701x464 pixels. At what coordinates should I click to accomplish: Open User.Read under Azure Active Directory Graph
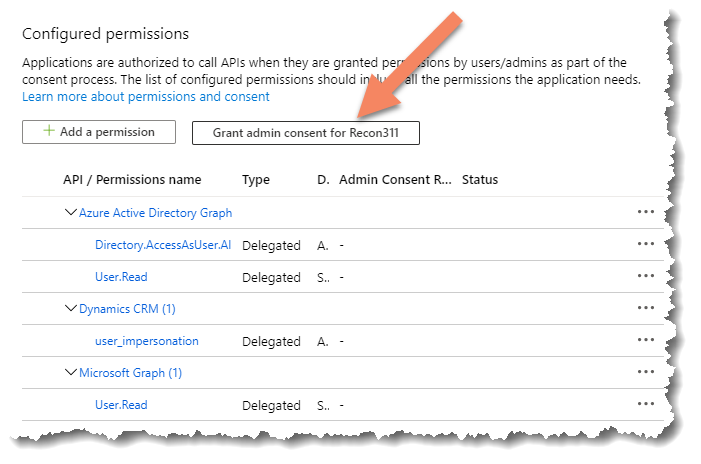click(121, 276)
